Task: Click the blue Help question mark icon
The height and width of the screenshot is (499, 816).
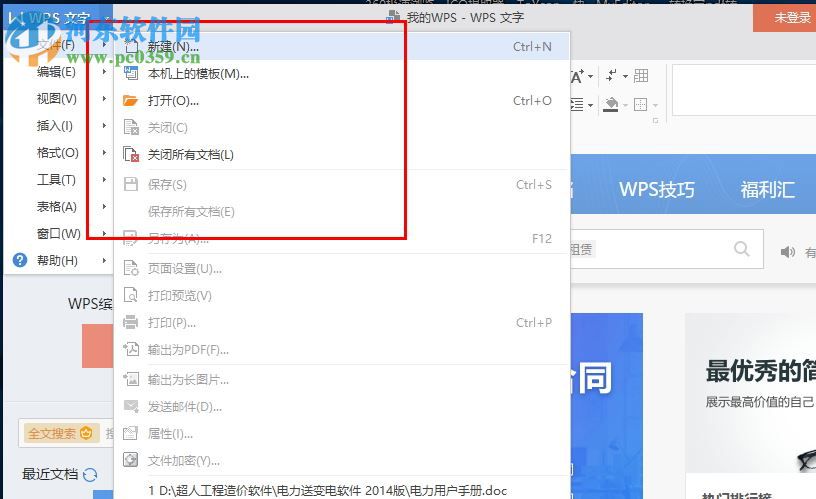Action: 20,260
